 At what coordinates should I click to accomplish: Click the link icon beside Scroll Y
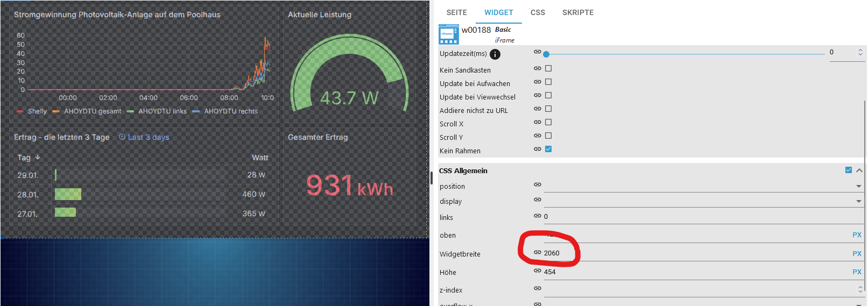point(538,136)
